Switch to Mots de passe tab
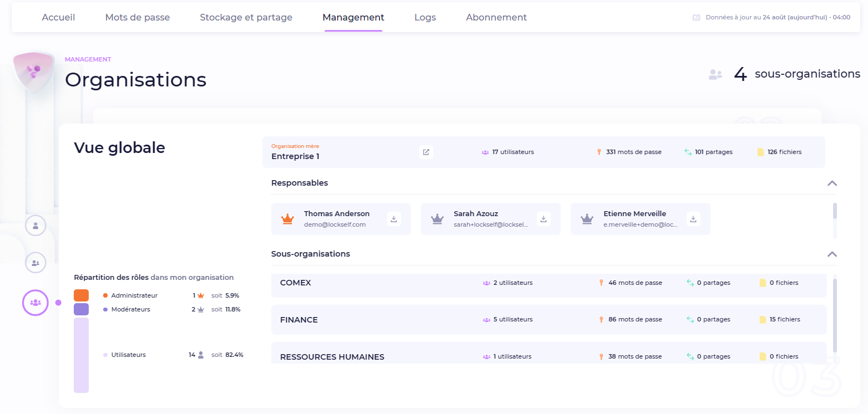 (138, 17)
